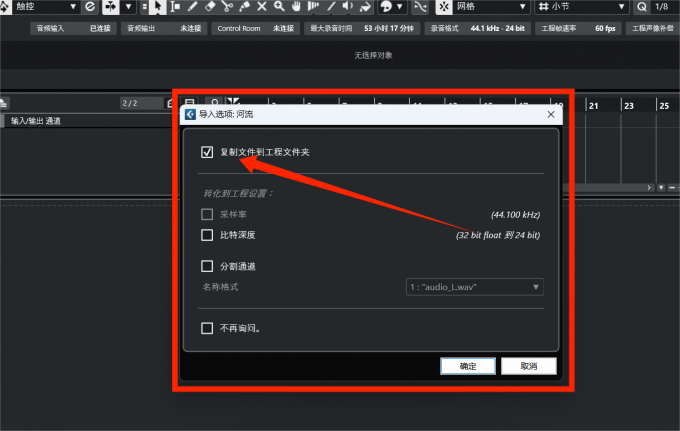Viewport: 680px width, 431px height.
Task: Select the Play speaker tool
Action: [x=347, y=7]
